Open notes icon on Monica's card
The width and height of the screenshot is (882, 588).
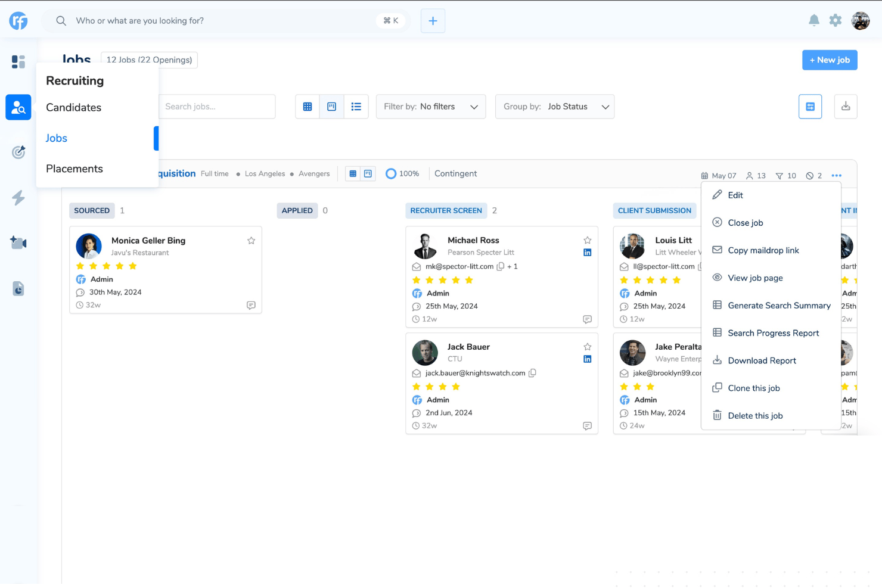pyautogui.click(x=251, y=305)
